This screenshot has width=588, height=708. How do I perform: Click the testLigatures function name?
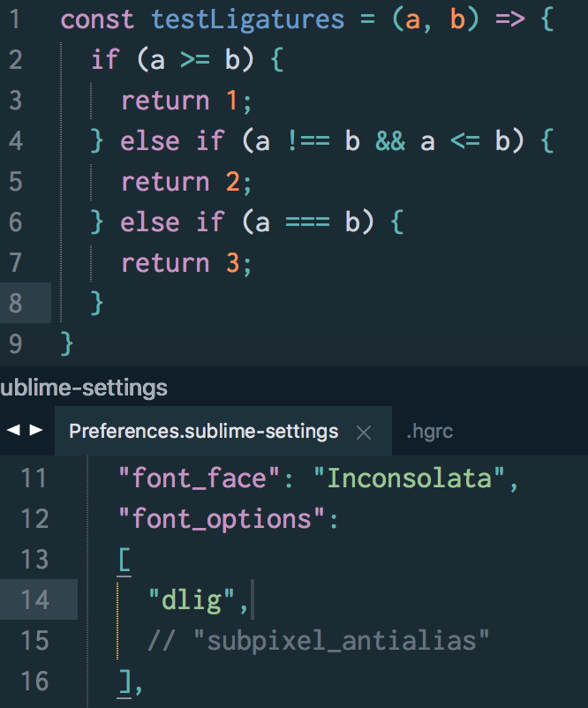[x=247, y=19]
